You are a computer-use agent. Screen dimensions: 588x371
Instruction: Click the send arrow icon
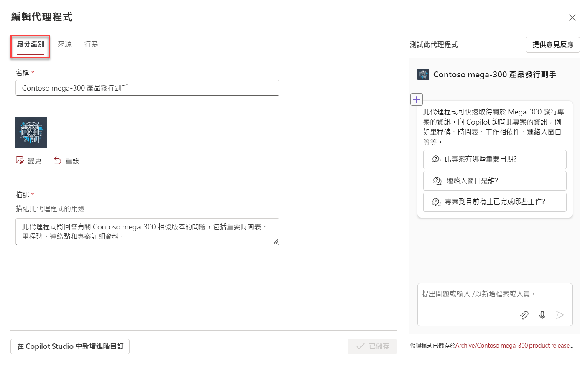tap(560, 315)
